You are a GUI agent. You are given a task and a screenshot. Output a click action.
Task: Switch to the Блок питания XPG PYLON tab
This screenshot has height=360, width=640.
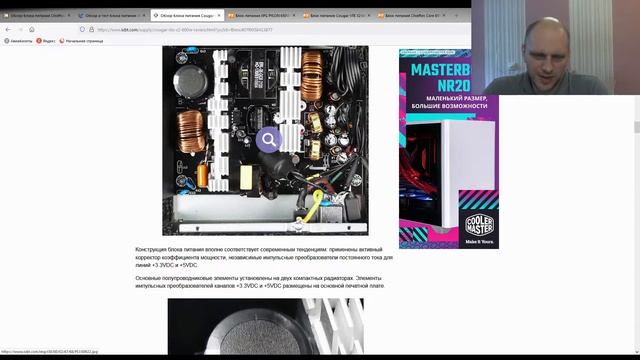point(262,16)
